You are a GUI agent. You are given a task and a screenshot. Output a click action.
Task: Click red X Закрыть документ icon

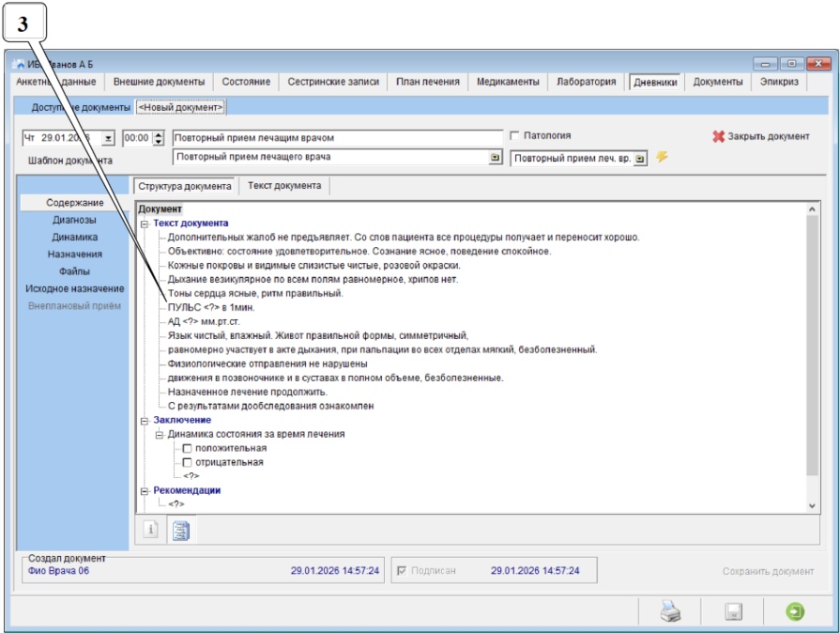(718, 136)
